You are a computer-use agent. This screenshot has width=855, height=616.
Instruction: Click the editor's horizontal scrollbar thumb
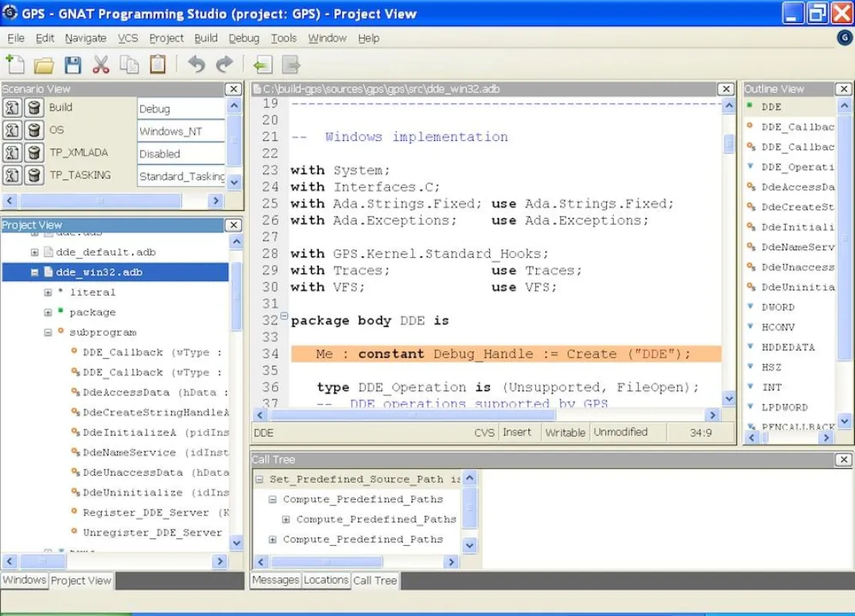[x=413, y=415]
